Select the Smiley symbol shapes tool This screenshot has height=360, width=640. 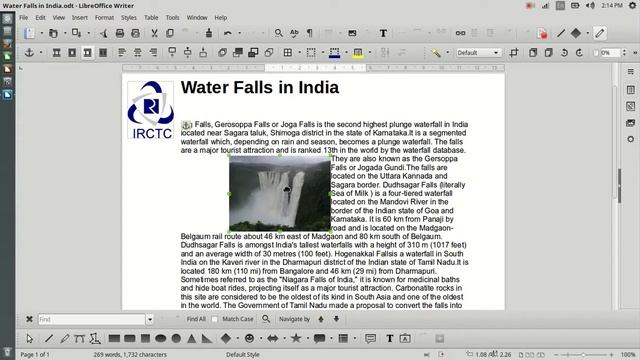[x=249, y=338]
